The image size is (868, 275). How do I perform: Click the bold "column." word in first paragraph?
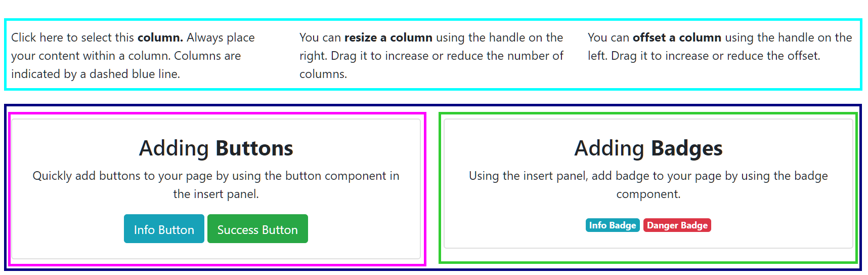coord(160,37)
